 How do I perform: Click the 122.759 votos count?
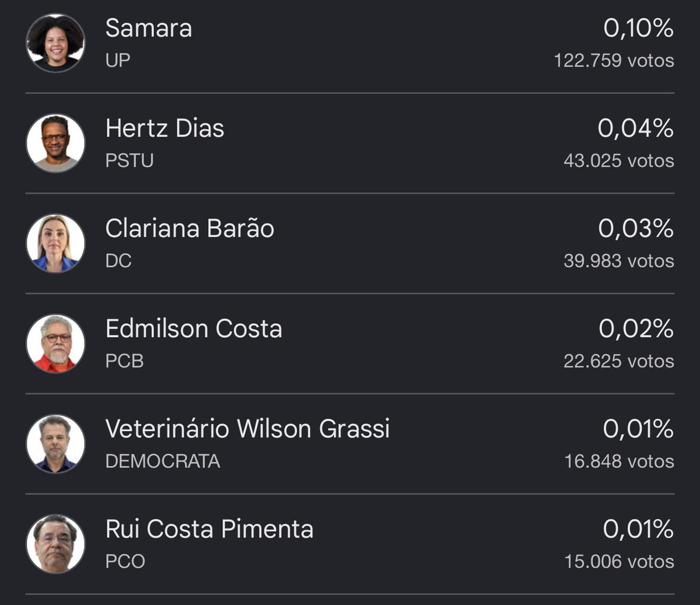(x=614, y=60)
